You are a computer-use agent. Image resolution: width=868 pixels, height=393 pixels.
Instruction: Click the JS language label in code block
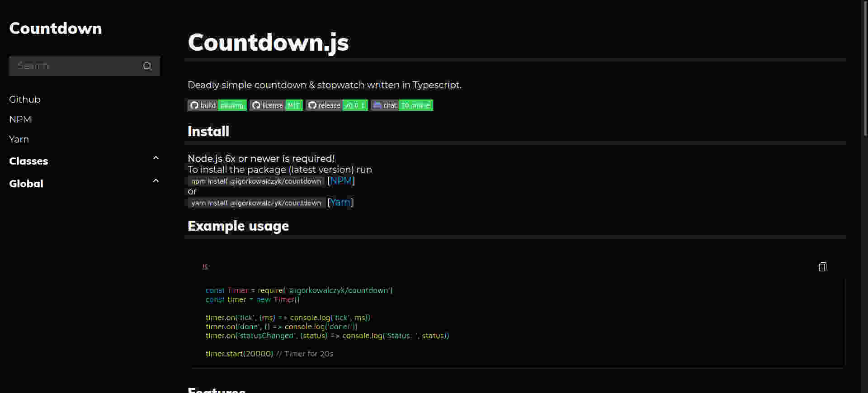(x=205, y=267)
